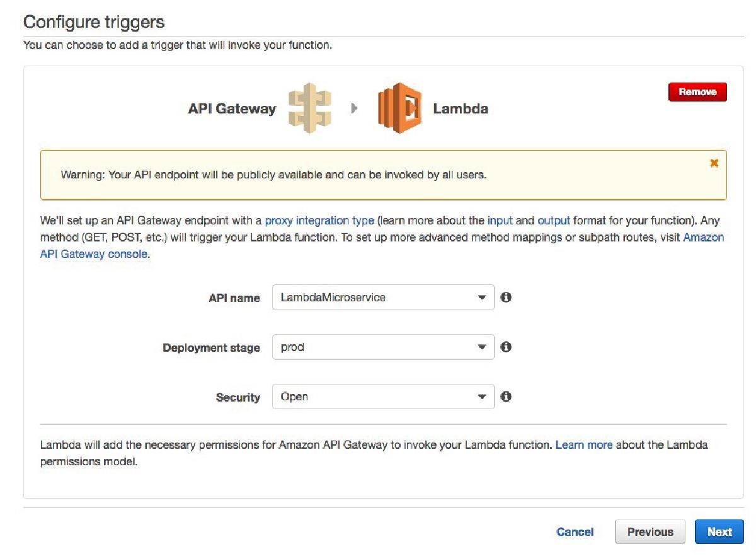Click the Configure triggers heading
Image resolution: width=756 pixels, height=556 pixels.
point(94,22)
